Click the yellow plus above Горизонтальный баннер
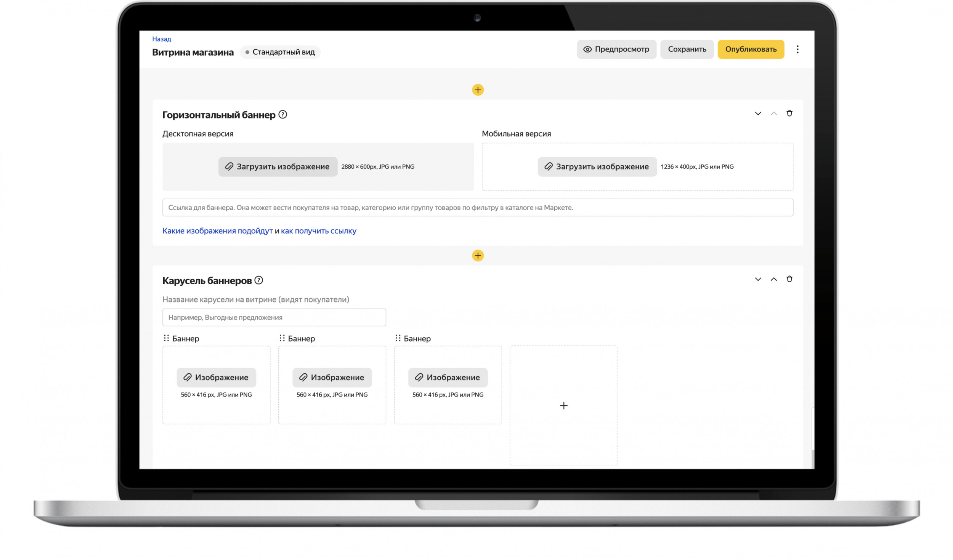This screenshot has width=953, height=560. tap(478, 90)
